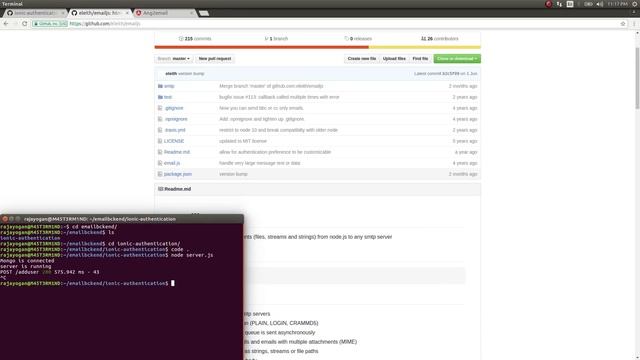This screenshot has width=640, height=360.
Task: Close the terminal window with red button
Action: click(5, 219)
